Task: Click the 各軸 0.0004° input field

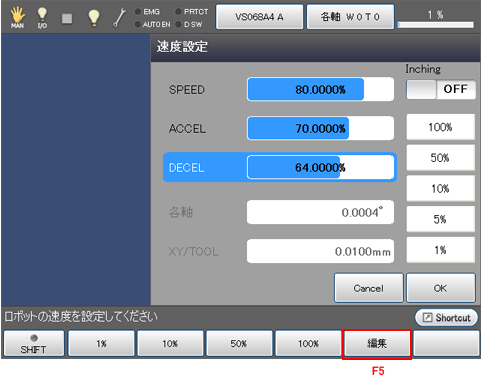Action: [x=320, y=212]
